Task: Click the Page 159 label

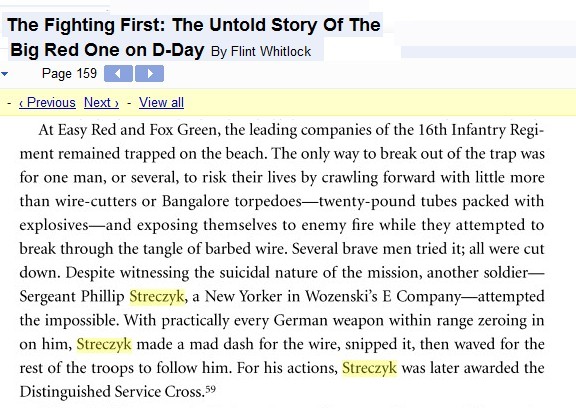Action: click(69, 73)
